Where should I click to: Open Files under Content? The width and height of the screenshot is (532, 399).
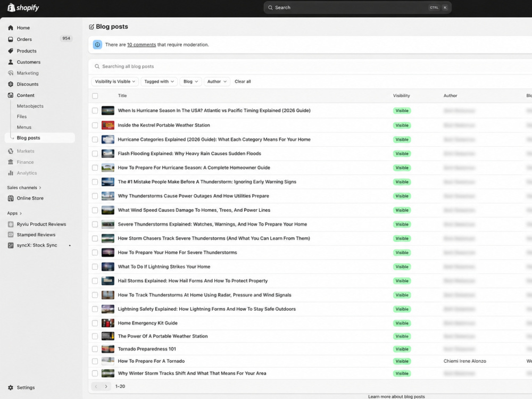pyautogui.click(x=22, y=117)
